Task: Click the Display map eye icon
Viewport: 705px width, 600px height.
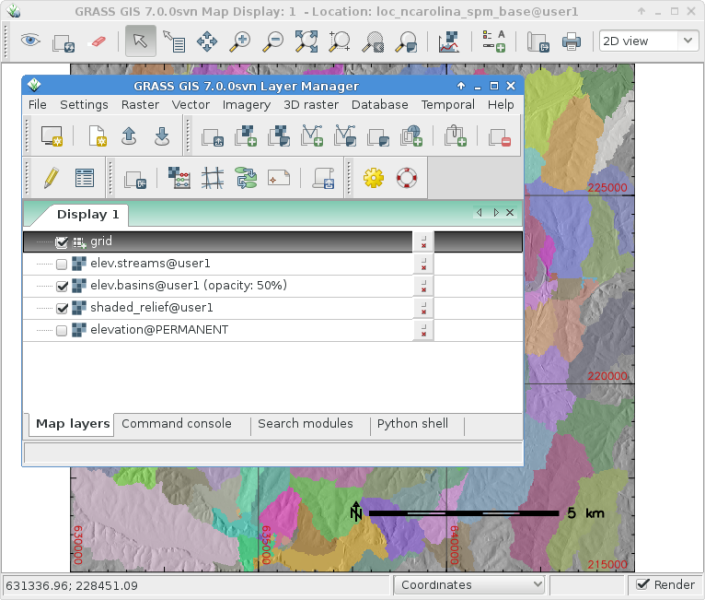Action: click(30, 41)
